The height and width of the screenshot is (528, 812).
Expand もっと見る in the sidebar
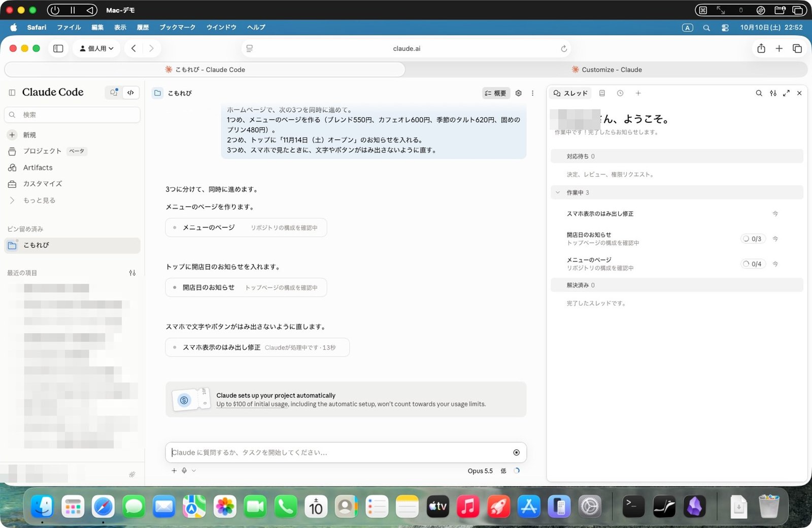tap(72, 201)
